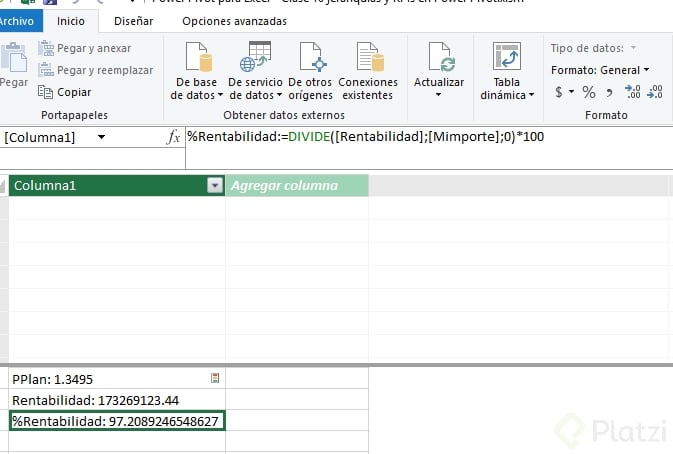Image resolution: width=673 pixels, height=454 pixels.
Task: Apply currency format with dollar icon
Action: pyautogui.click(x=558, y=92)
